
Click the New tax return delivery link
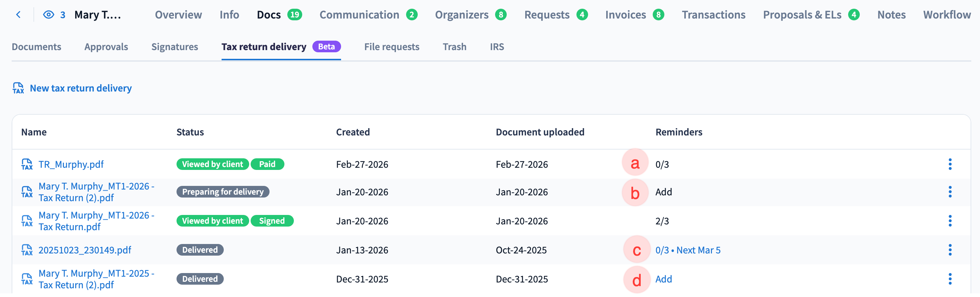81,88
